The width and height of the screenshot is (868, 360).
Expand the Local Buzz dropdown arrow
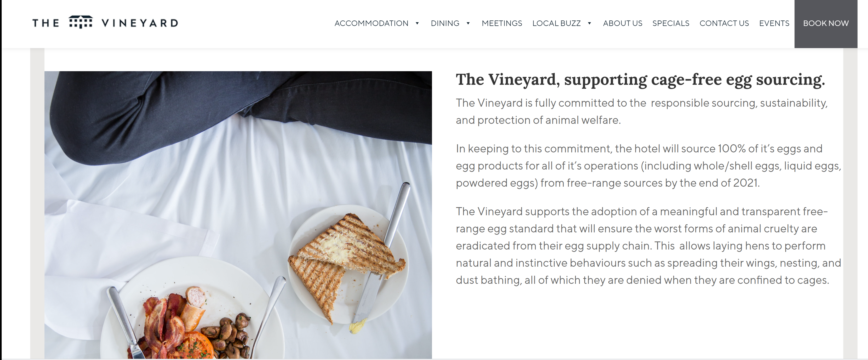[x=589, y=23]
